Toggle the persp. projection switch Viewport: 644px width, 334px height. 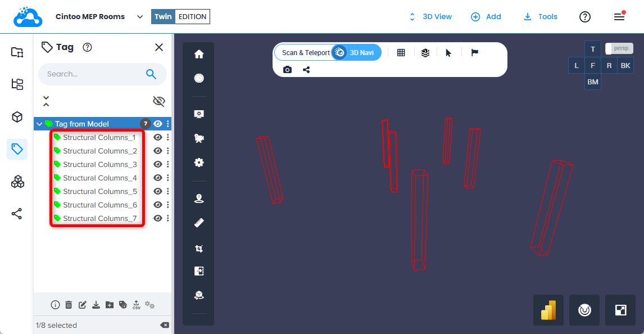pos(619,48)
